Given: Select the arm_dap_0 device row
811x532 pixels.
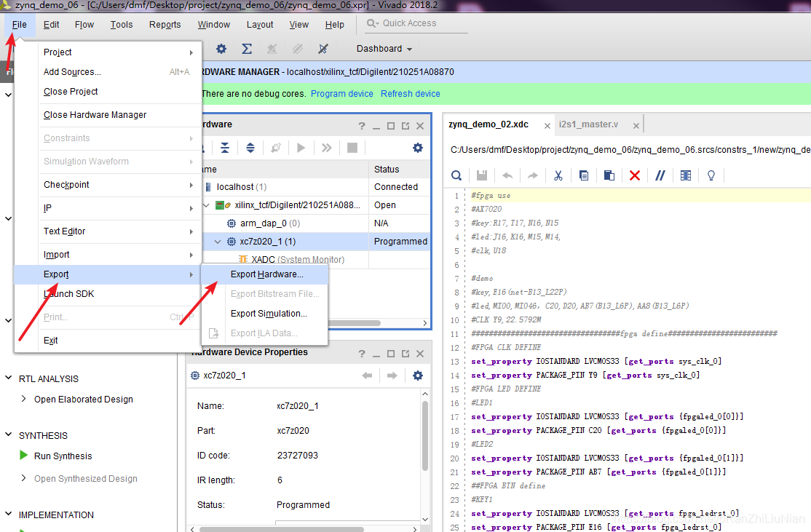Looking at the screenshot, I should tap(315, 223).
